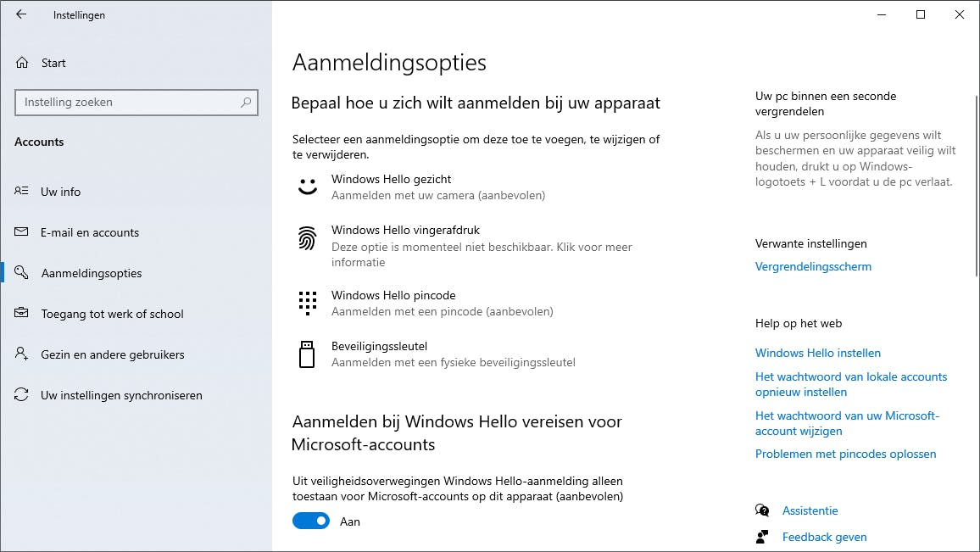Click the Windows Hello vingerafdruk fingerprint icon

click(x=307, y=238)
